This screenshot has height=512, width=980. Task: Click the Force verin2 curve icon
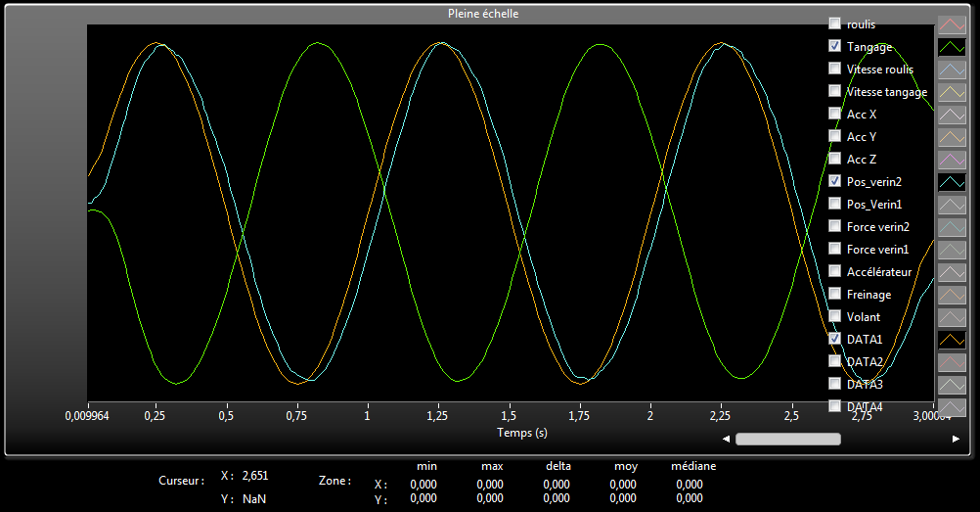(952, 227)
